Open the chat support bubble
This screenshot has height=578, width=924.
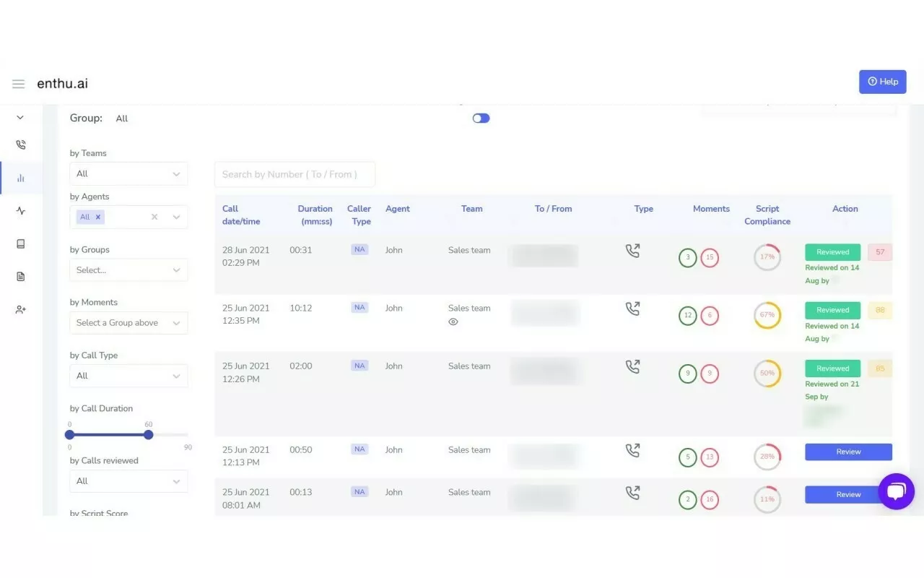896,492
